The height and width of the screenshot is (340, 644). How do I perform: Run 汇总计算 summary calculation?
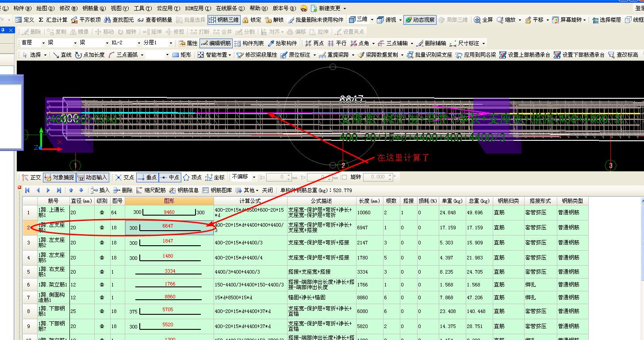tap(53, 20)
